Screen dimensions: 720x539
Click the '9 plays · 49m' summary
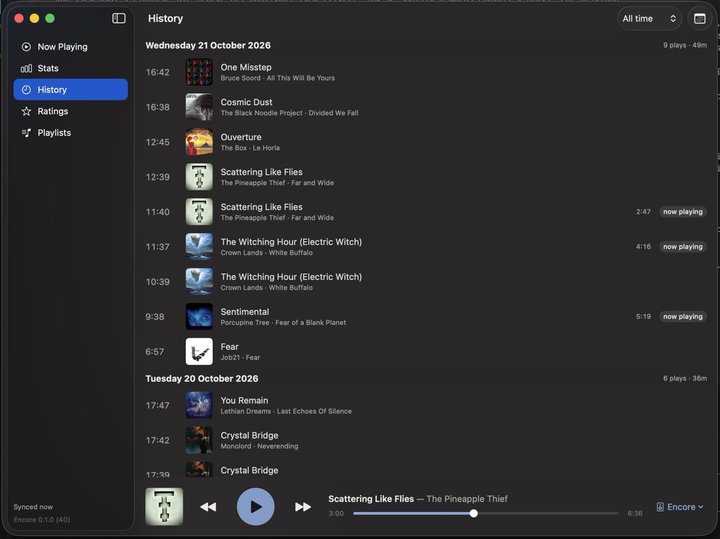[685, 45]
